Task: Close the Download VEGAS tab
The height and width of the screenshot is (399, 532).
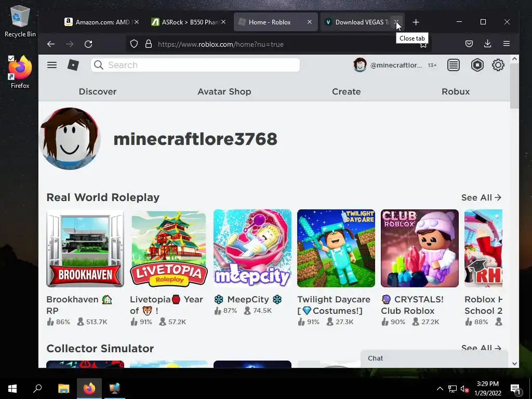Action: (x=396, y=22)
